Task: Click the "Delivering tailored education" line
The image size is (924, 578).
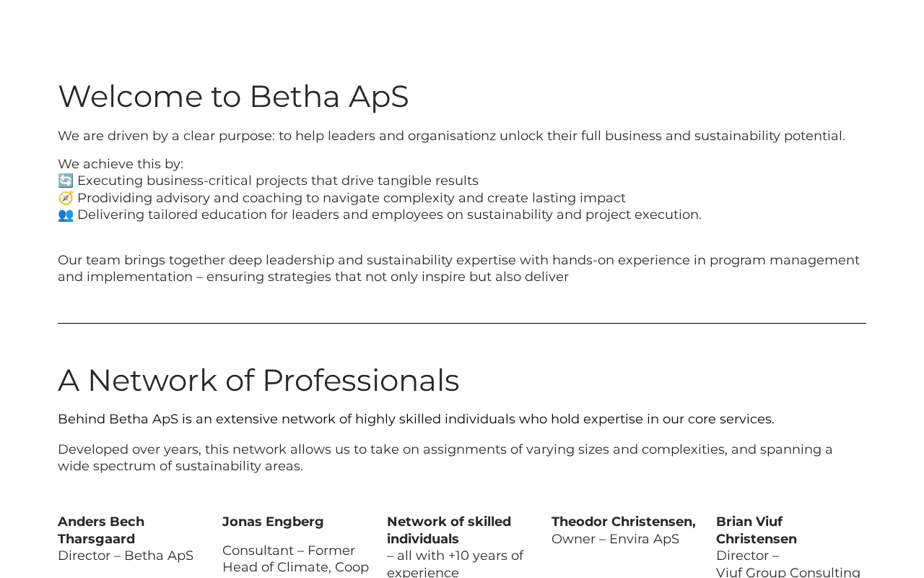Action: click(389, 215)
